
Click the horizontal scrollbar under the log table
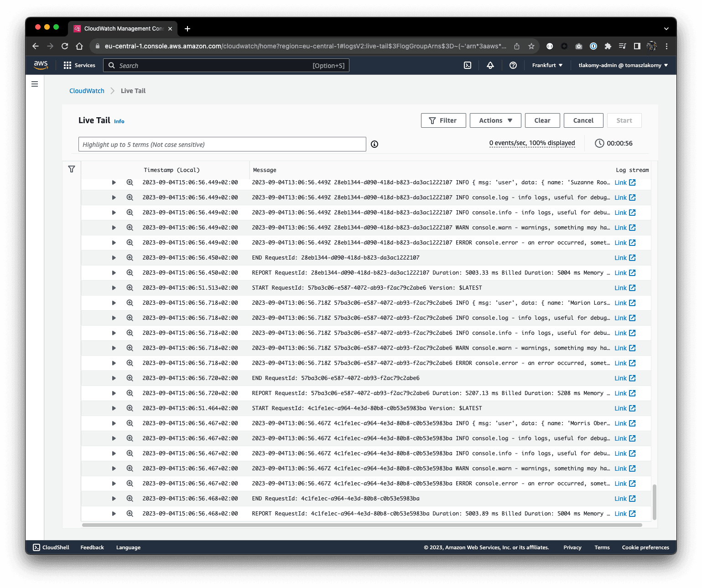click(x=362, y=525)
